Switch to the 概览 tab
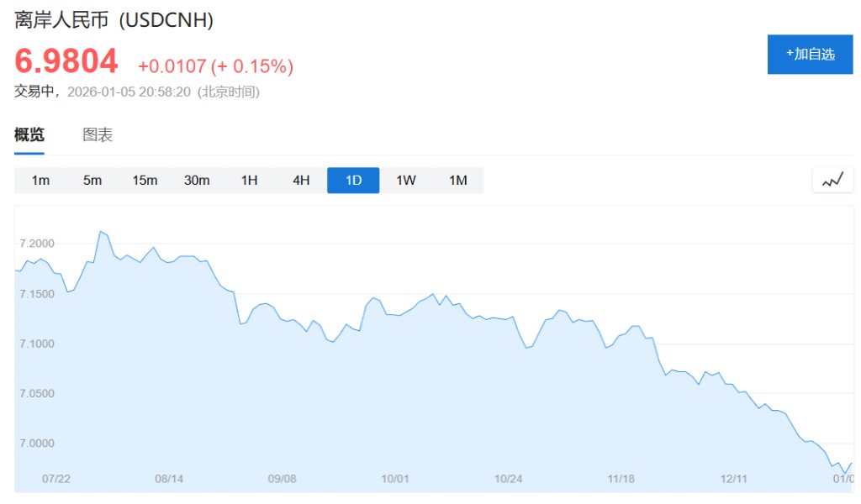Viewport: 861px width, 504px height. tap(29, 135)
